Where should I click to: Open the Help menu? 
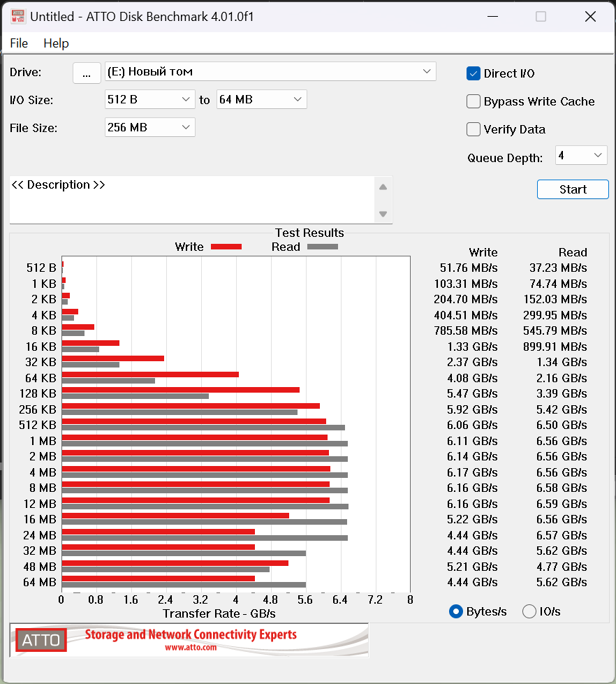coord(57,43)
